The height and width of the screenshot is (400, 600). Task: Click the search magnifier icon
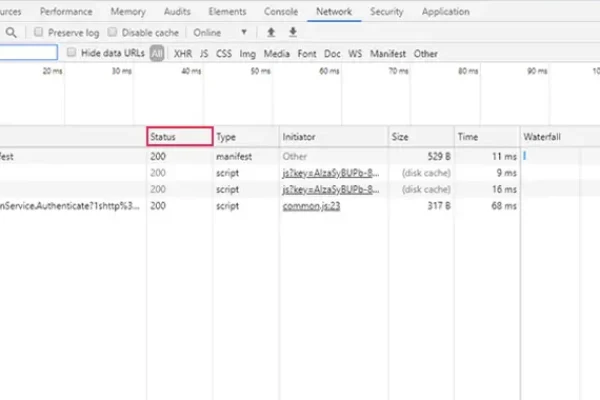pyautogui.click(x=10, y=32)
